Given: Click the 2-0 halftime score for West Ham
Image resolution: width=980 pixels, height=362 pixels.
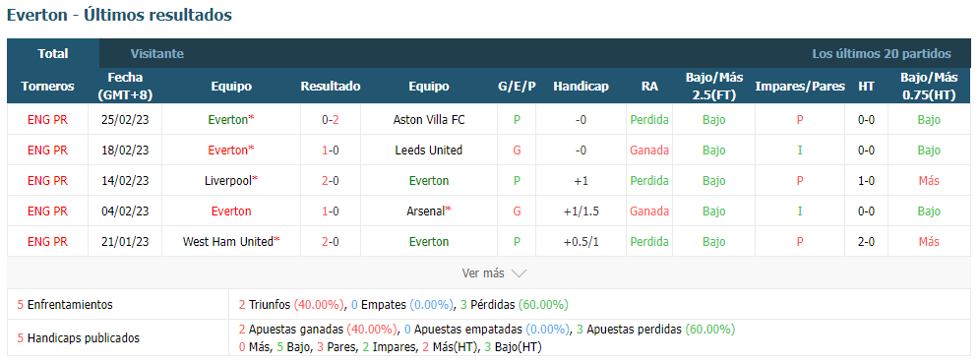Looking at the screenshot, I should click(866, 241).
